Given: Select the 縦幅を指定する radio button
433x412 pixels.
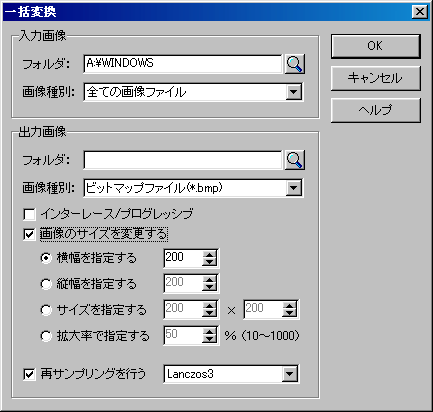Looking at the screenshot, I should [x=46, y=284].
